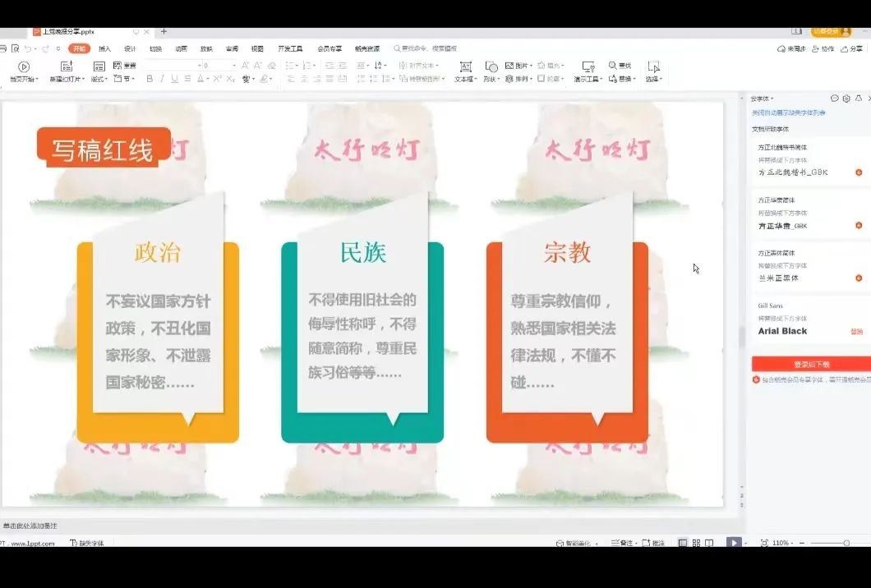Viewport: 871px width, 588px height.
Task: Click the Presentation Tools (演示工具) icon
Action: [x=588, y=67]
